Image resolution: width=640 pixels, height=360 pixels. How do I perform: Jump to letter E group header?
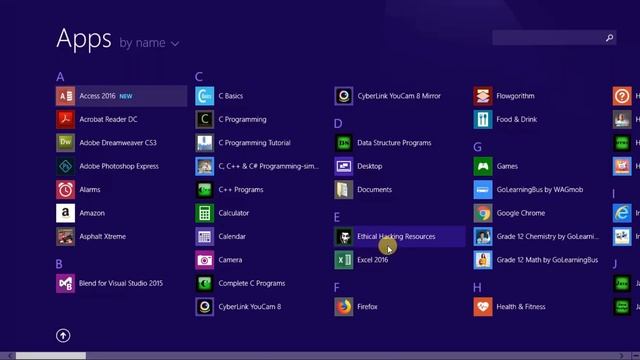(337, 217)
